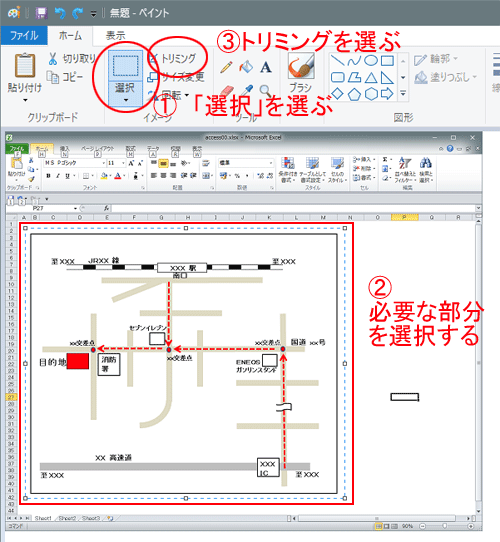Select the Sheet1 tab in Excel

pyautogui.click(x=43, y=518)
